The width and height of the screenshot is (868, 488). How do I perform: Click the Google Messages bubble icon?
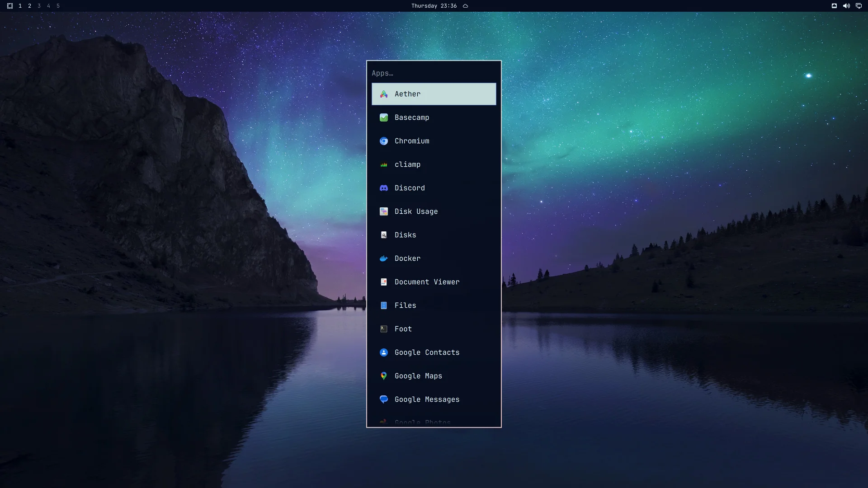tap(384, 399)
